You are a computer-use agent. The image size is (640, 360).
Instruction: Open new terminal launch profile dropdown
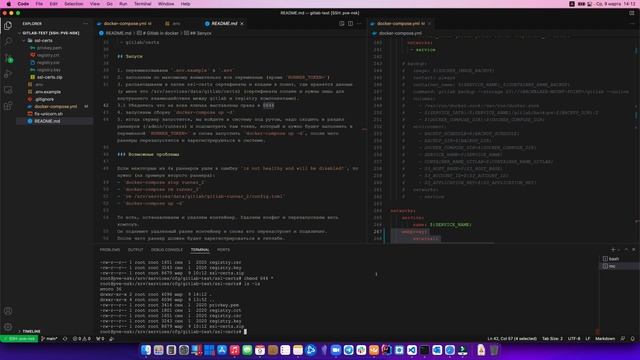[619, 249]
